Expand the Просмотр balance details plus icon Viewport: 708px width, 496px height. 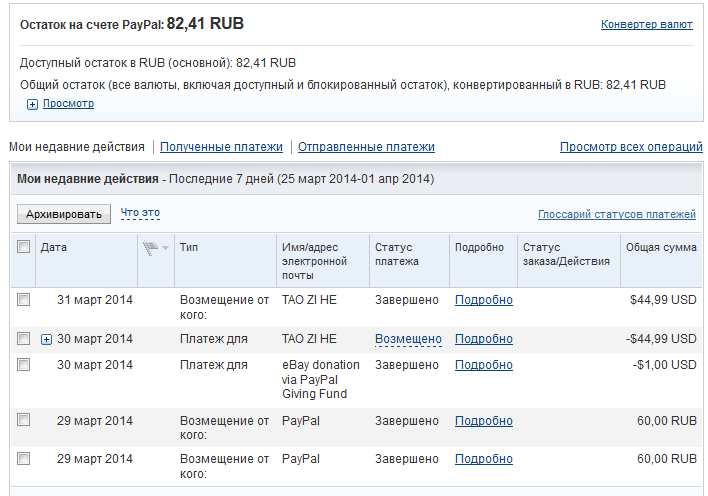point(33,104)
